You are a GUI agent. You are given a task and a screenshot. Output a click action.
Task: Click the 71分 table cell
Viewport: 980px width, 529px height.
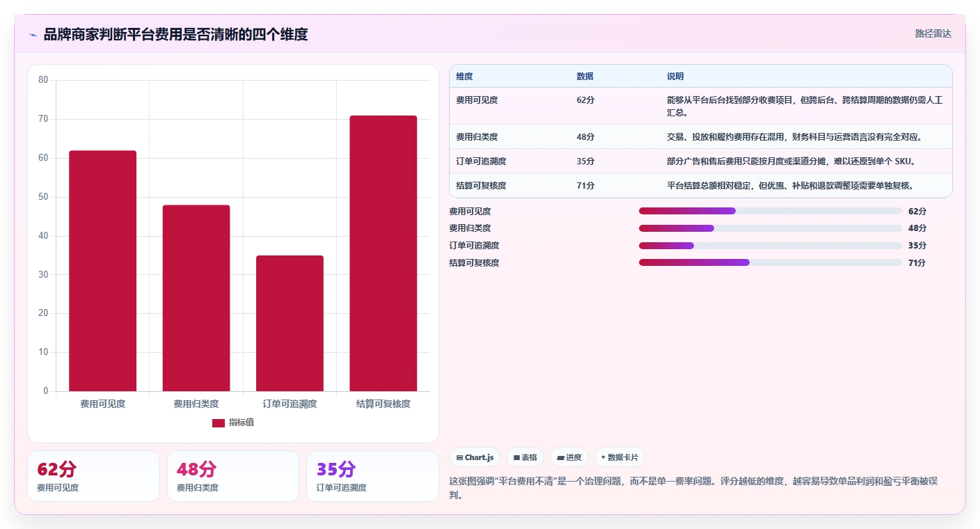(585, 186)
